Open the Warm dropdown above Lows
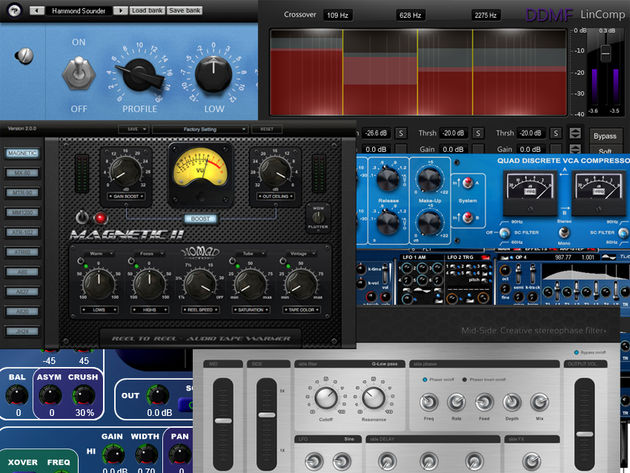 point(98,254)
